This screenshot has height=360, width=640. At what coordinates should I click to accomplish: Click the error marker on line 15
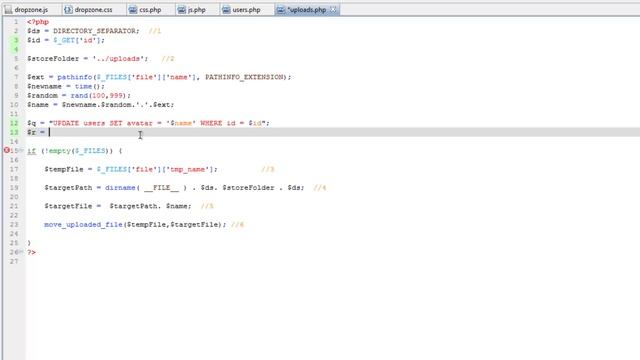[7, 150]
